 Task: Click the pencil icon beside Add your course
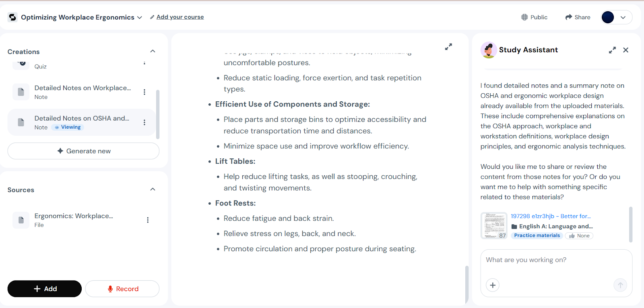(152, 17)
